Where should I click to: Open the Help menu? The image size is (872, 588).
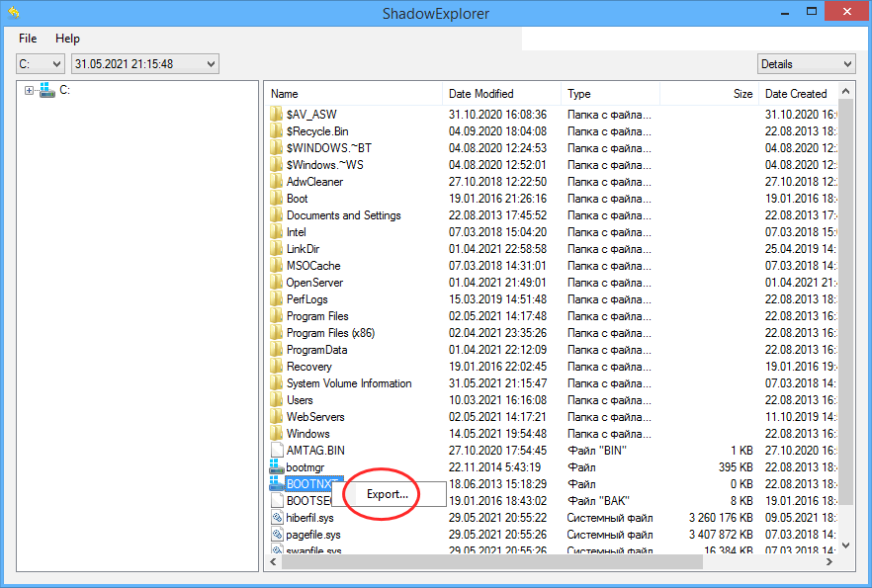click(x=67, y=39)
